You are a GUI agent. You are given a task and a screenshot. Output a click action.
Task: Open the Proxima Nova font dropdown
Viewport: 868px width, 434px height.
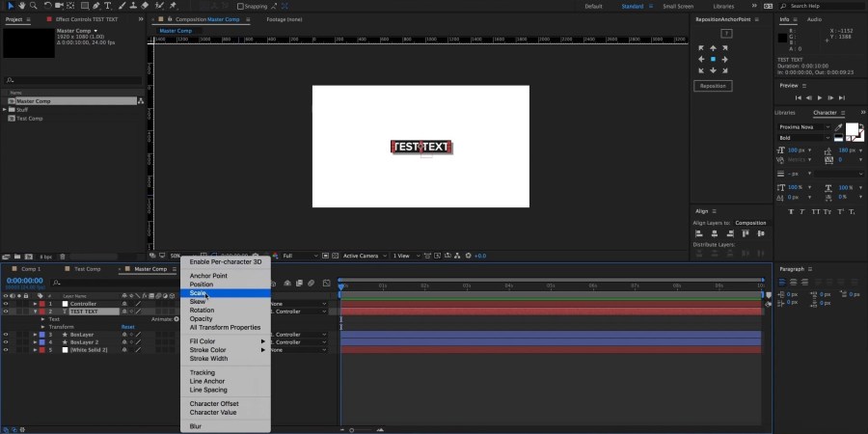pos(804,127)
